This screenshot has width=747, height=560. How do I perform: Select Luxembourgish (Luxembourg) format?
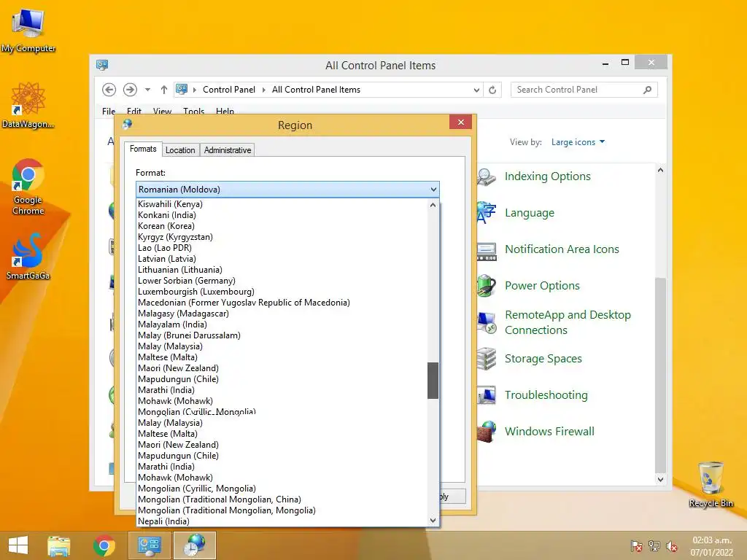point(282,292)
